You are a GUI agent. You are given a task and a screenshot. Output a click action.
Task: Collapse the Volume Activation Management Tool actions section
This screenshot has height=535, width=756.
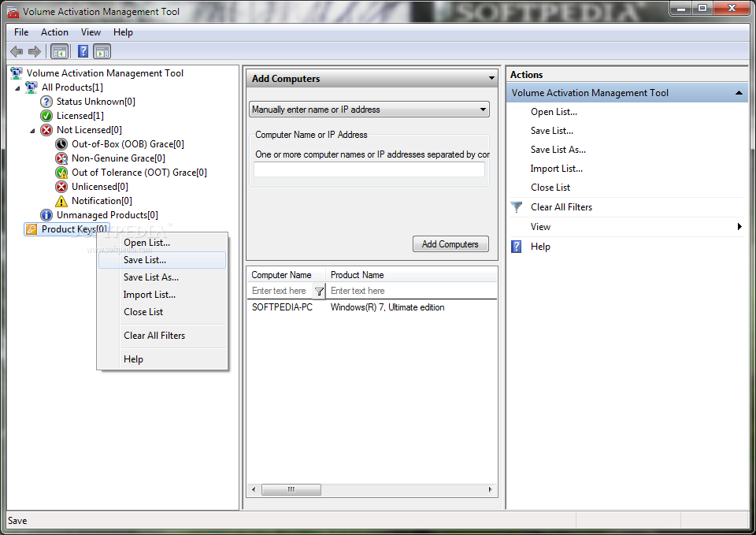[x=739, y=93]
